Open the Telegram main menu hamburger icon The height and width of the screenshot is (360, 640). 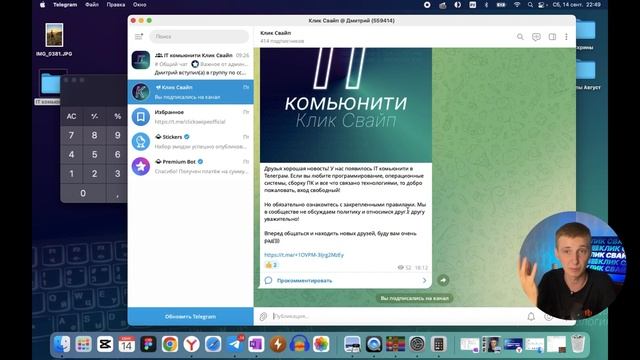[x=139, y=37]
